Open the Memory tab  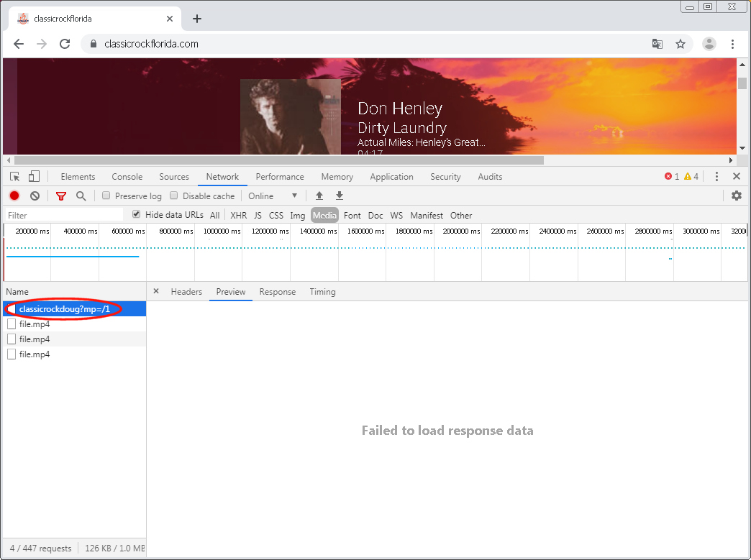coord(337,177)
